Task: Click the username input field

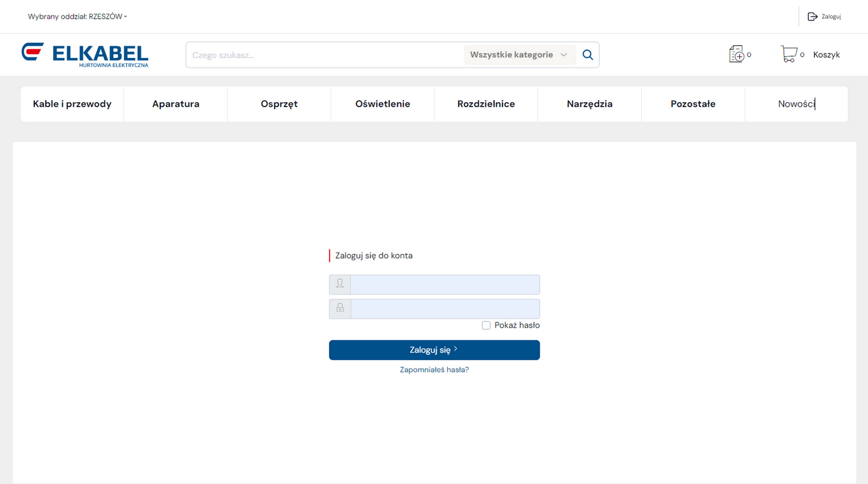Action: pyautogui.click(x=445, y=285)
